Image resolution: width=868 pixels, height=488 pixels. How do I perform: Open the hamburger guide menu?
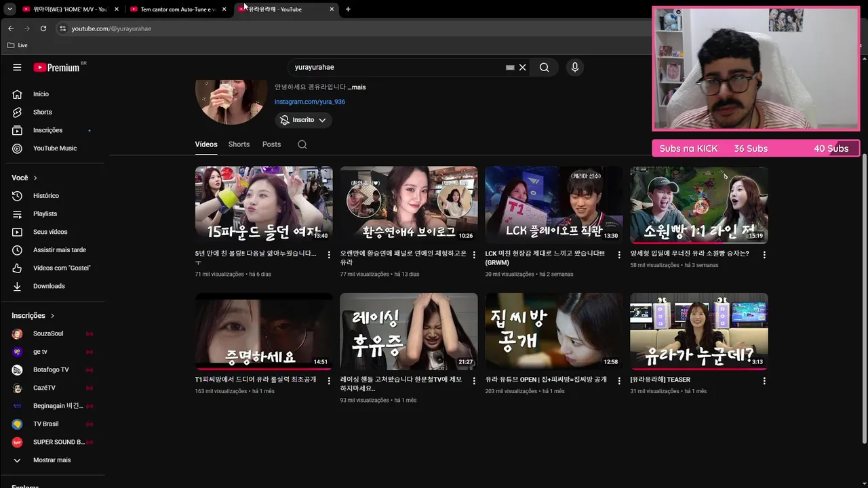[x=17, y=67]
